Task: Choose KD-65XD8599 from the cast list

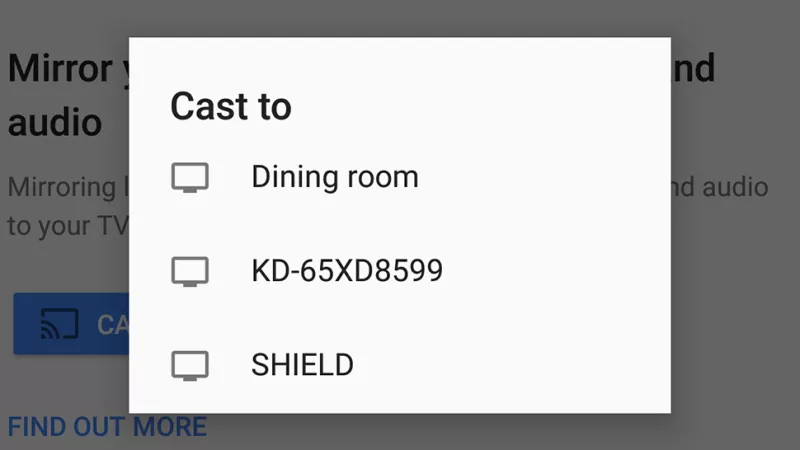Action: pyautogui.click(x=399, y=271)
